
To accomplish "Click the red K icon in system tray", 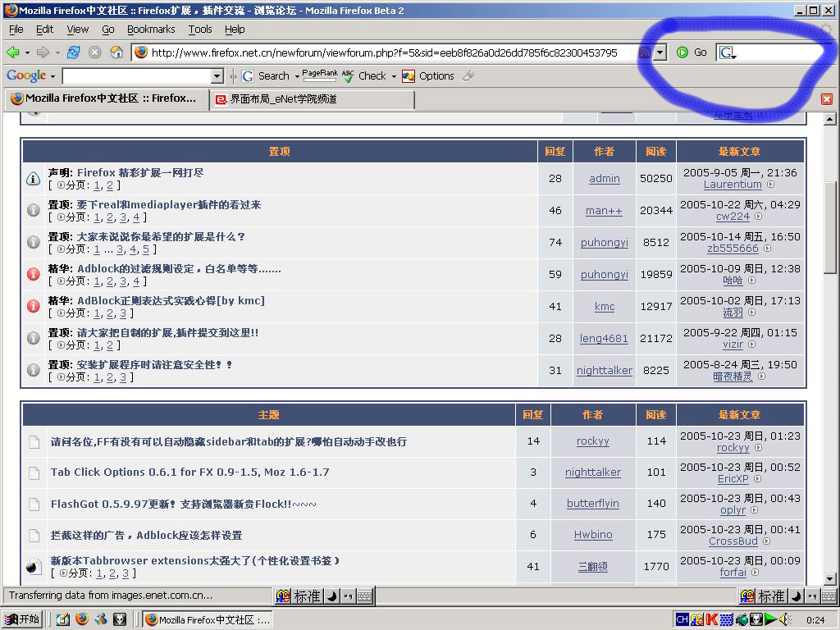I will click(712, 620).
